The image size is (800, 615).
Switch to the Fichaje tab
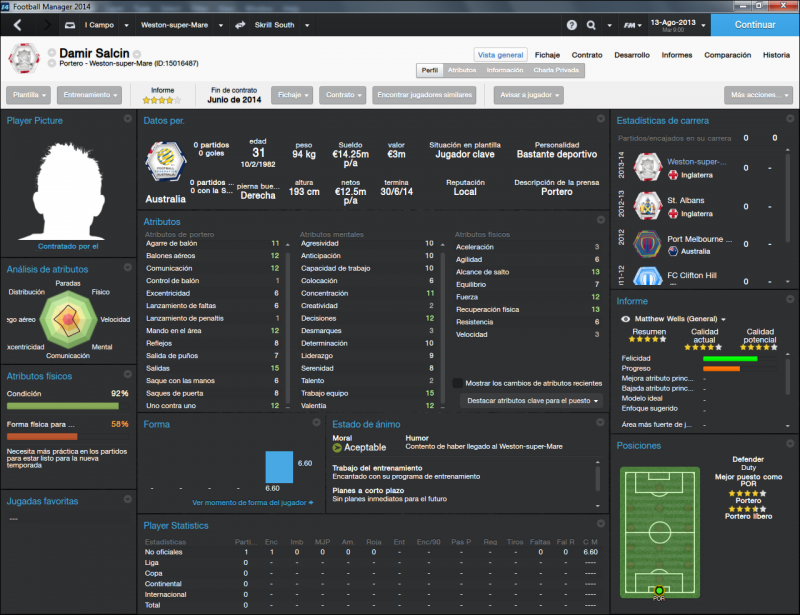[547, 55]
